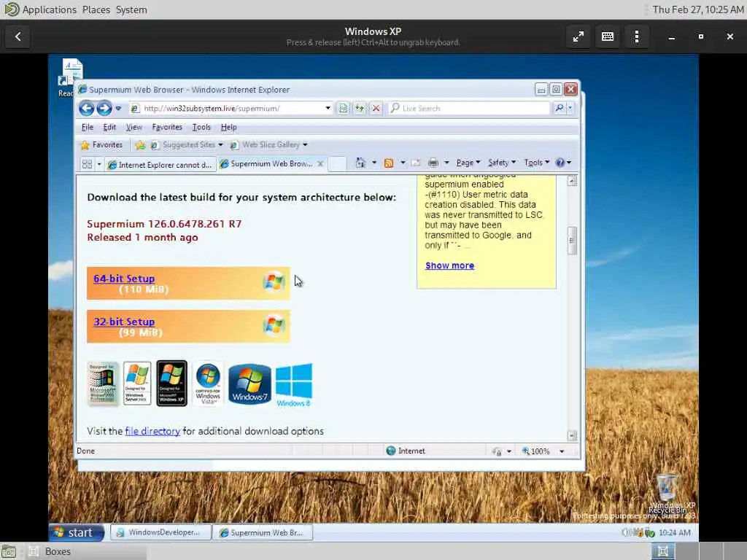Click the Boxes keyboard shortcuts icon
This screenshot has height=560, width=747.
coord(608,36)
